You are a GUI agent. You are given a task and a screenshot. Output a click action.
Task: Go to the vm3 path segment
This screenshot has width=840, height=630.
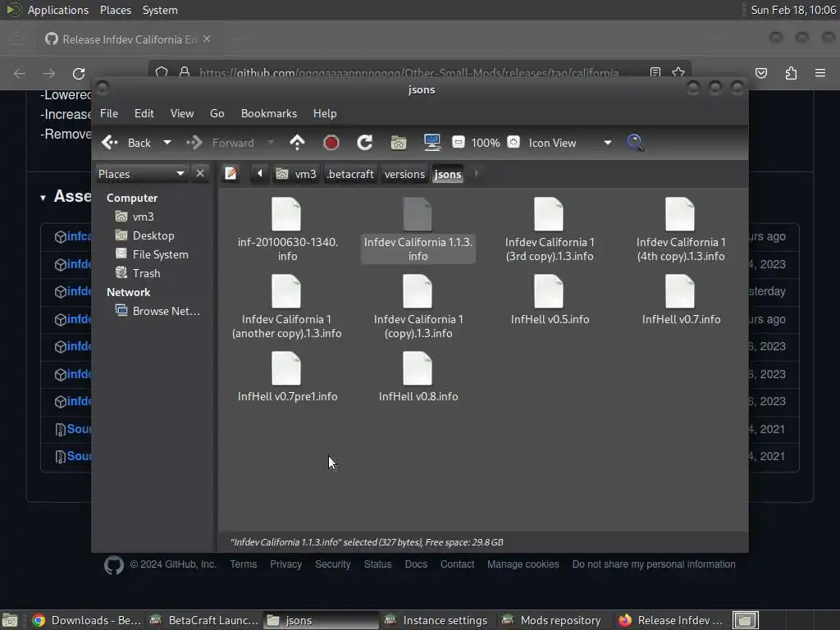point(296,174)
